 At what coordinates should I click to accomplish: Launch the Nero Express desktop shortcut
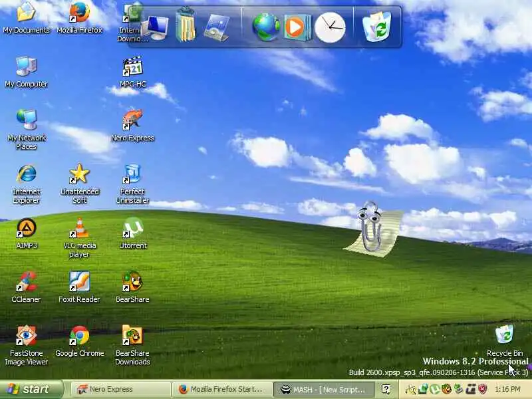coord(132,126)
